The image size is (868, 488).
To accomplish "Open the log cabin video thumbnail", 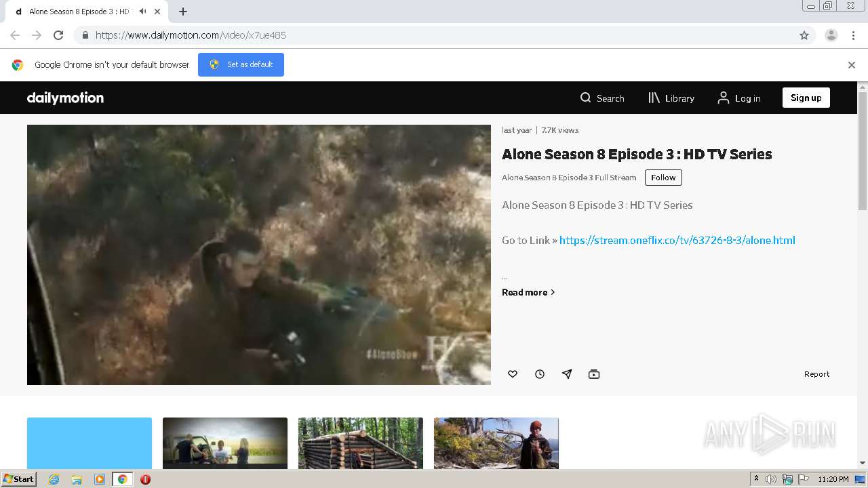I will tap(361, 443).
